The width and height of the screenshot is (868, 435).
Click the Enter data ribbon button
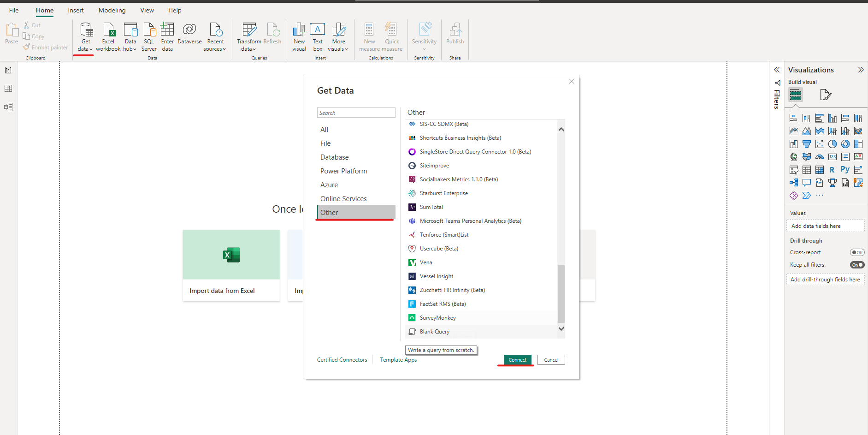click(167, 37)
